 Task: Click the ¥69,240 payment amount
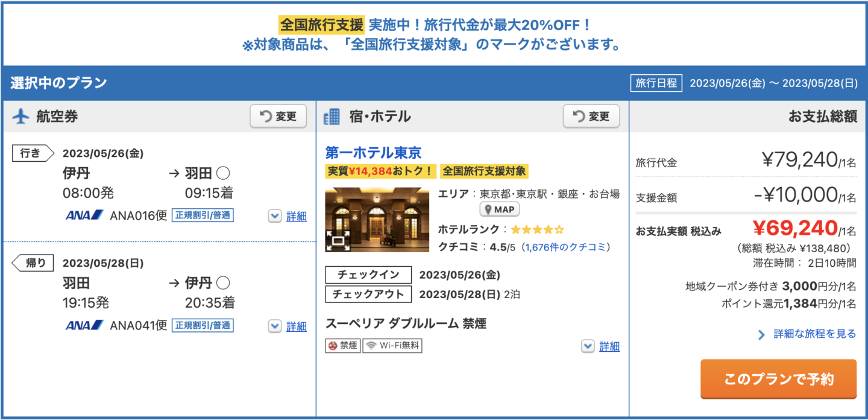pos(795,228)
